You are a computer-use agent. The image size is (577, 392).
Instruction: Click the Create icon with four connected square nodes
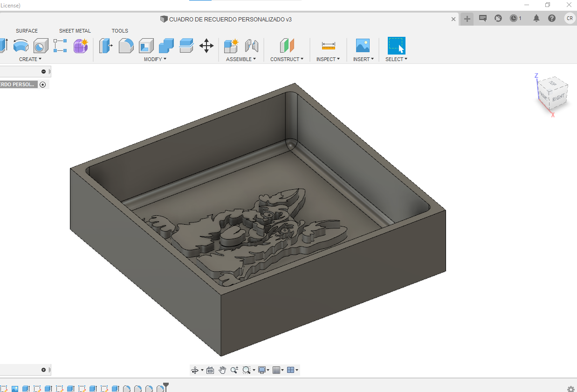(x=60, y=46)
